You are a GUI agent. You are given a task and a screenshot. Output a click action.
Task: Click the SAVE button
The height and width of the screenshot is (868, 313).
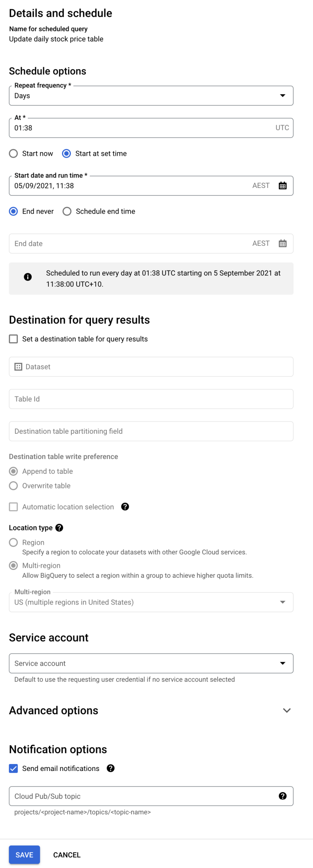tap(24, 855)
